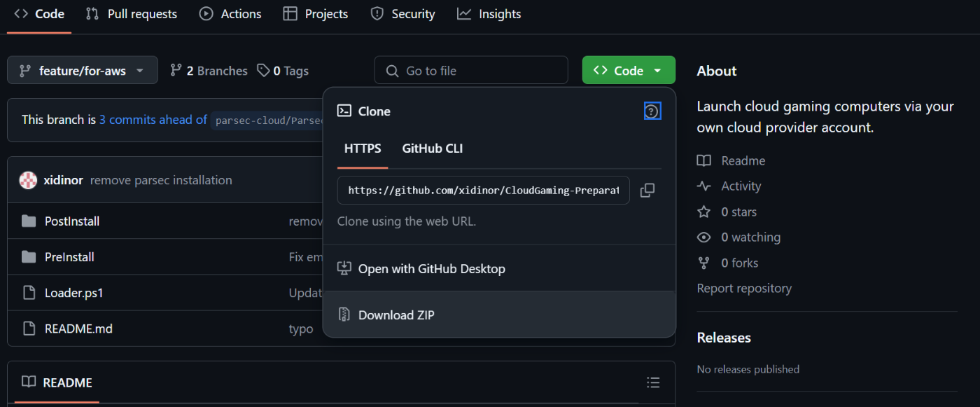Open the Loader.ps1 file

pyautogui.click(x=74, y=293)
